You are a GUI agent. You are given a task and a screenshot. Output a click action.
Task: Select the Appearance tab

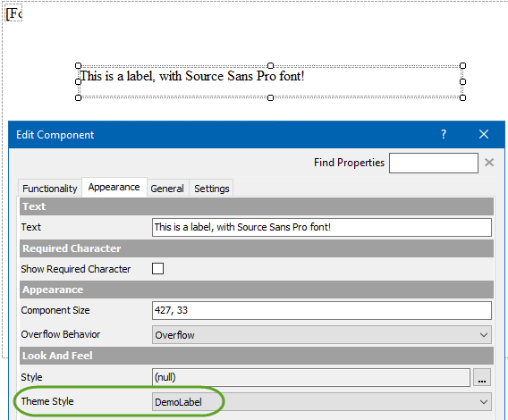[x=114, y=187]
